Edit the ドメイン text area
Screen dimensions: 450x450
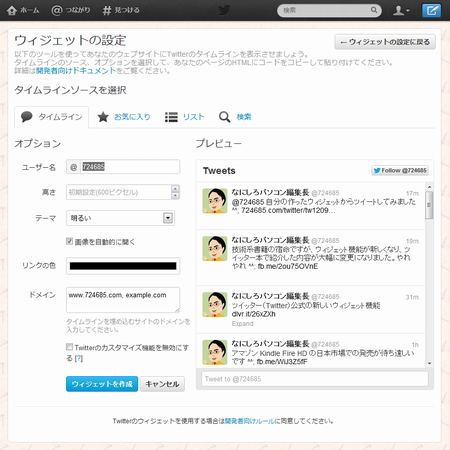tap(123, 300)
